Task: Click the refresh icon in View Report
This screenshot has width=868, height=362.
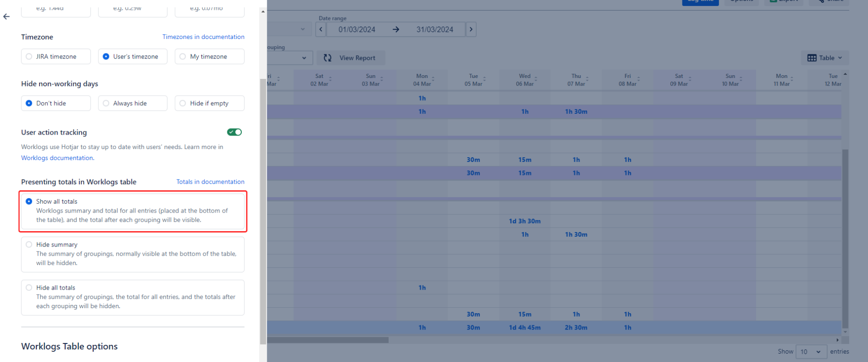Action: click(328, 58)
